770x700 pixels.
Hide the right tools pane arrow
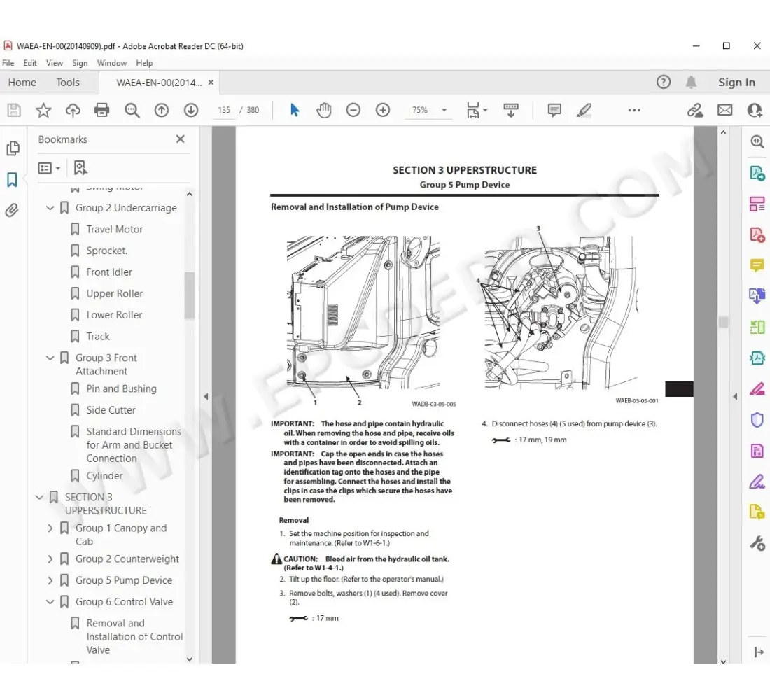[x=735, y=397]
